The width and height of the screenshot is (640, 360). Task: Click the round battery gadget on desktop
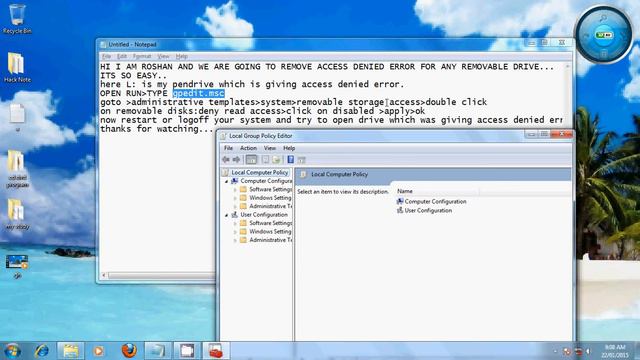(x=604, y=35)
